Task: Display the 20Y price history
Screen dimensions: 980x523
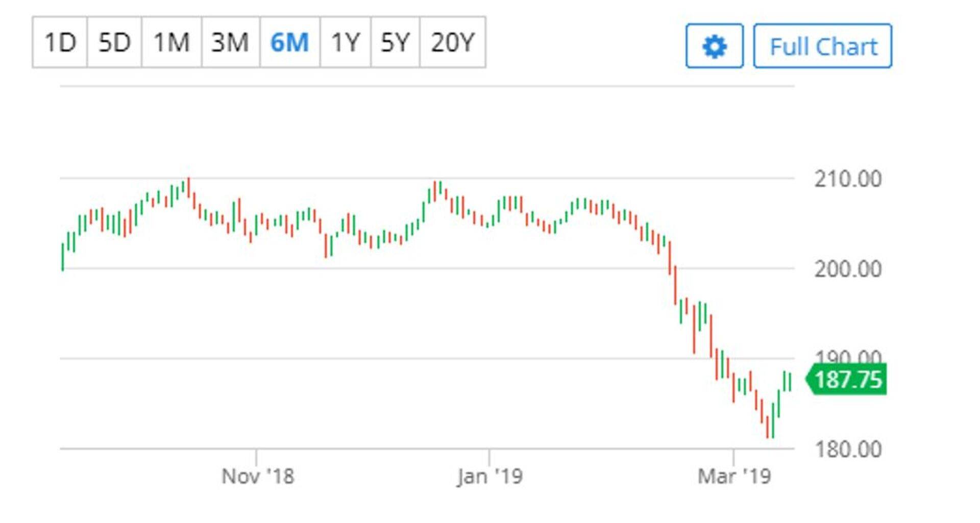Action: tap(452, 42)
